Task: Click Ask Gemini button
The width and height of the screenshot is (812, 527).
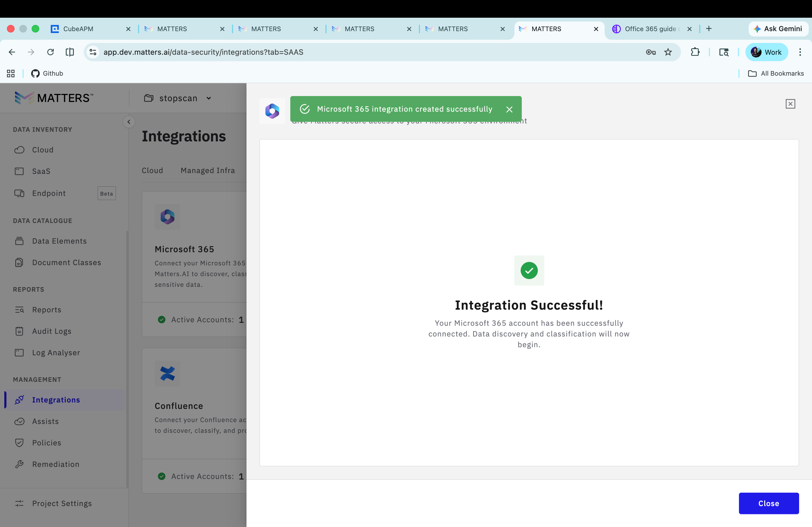Action: (x=778, y=29)
